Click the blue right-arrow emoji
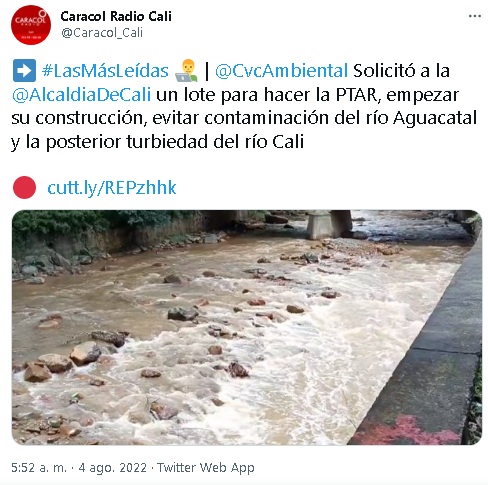The width and height of the screenshot is (488, 485). pyautogui.click(x=24, y=71)
